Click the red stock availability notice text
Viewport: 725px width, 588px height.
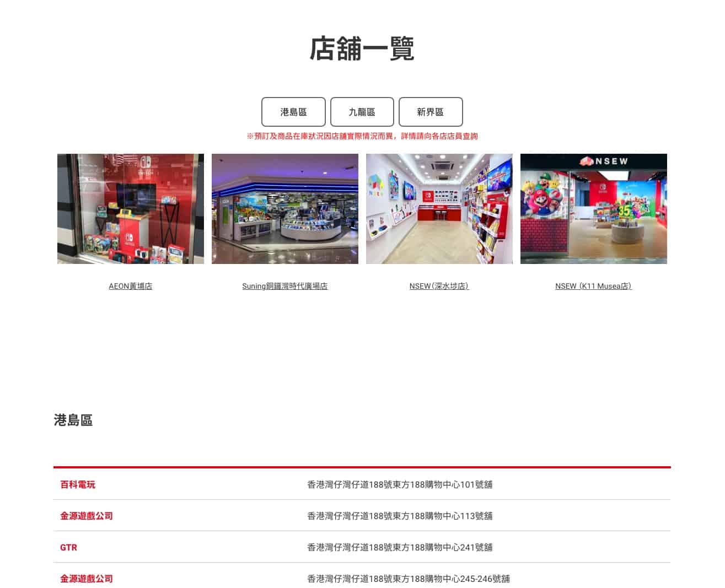[362, 136]
